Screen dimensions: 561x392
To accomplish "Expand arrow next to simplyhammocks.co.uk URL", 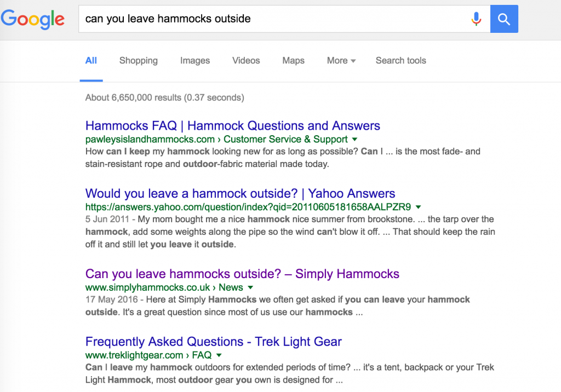I will (250, 287).
